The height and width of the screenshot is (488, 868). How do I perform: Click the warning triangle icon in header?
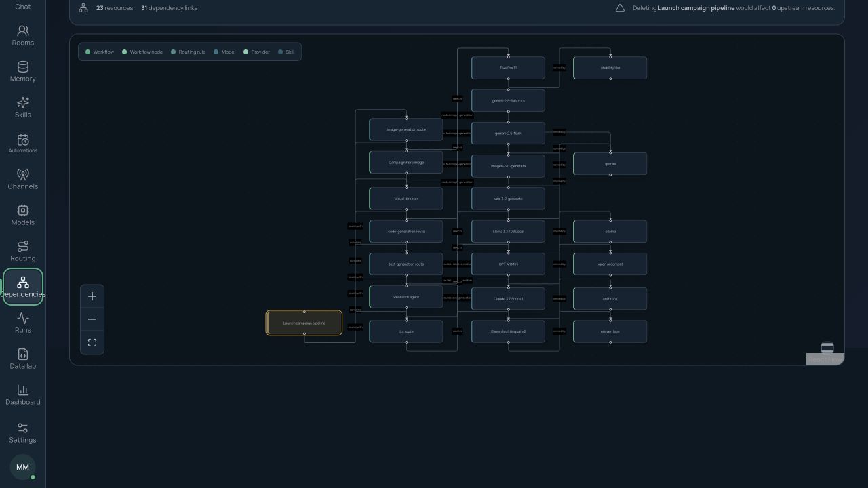(x=620, y=8)
